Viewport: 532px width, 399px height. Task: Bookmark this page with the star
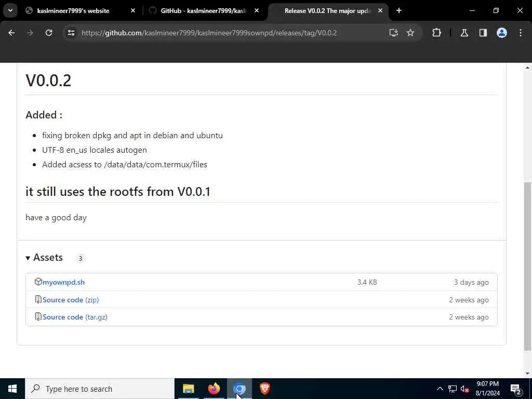tap(410, 33)
